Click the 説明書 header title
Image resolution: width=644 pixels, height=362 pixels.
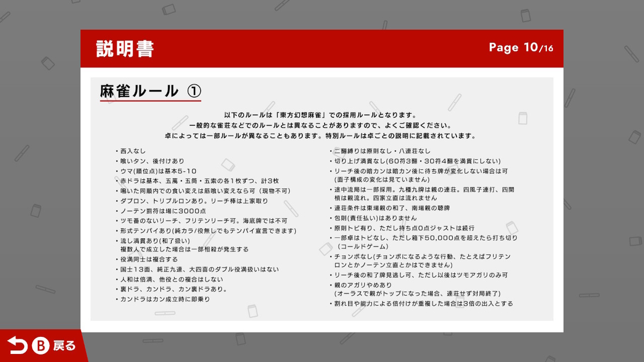coord(125,48)
